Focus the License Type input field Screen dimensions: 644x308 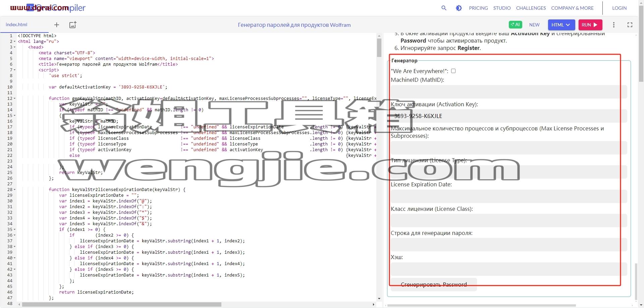point(509,172)
